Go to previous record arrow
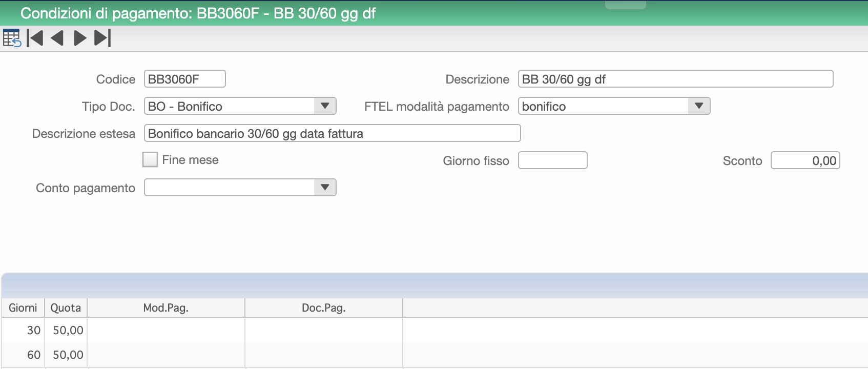The height and width of the screenshot is (369, 868). tap(57, 38)
